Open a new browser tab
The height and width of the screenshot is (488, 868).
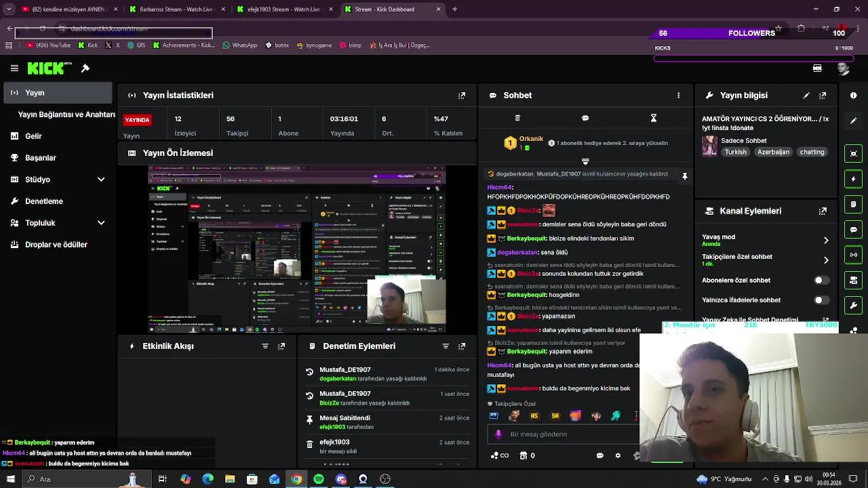click(x=454, y=9)
